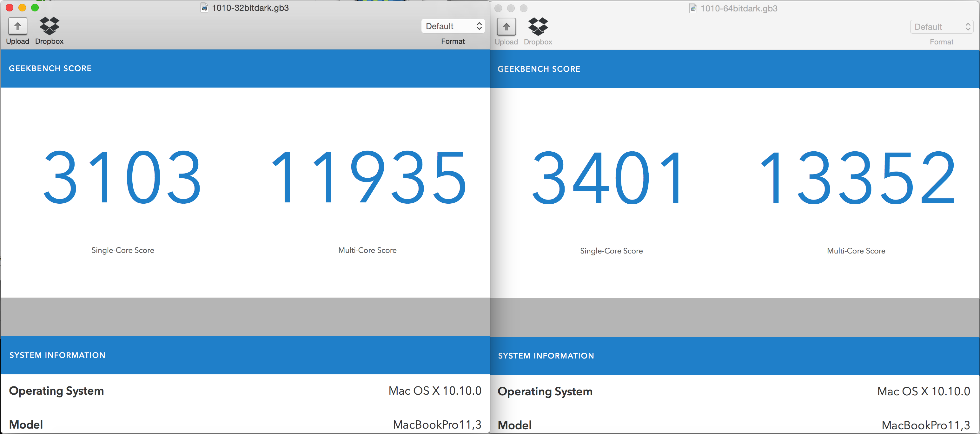Open Default format dropdown in right window

pyautogui.click(x=941, y=27)
